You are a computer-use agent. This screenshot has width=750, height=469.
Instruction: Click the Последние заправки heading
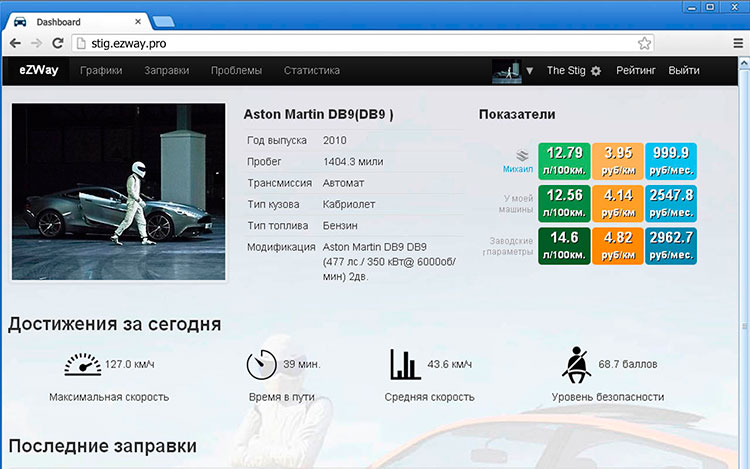[102, 446]
